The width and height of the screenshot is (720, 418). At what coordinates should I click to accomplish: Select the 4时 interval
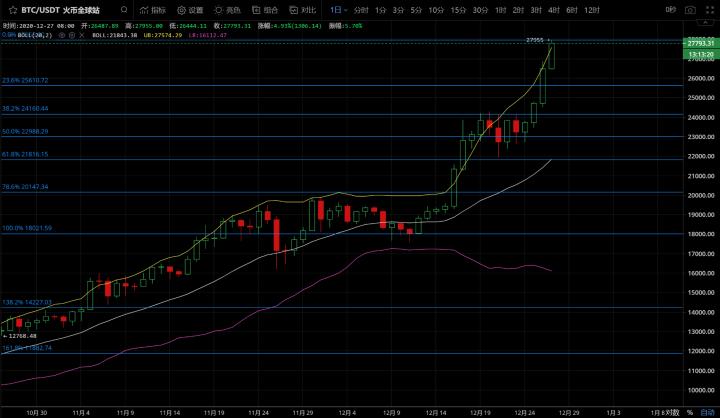[554, 10]
